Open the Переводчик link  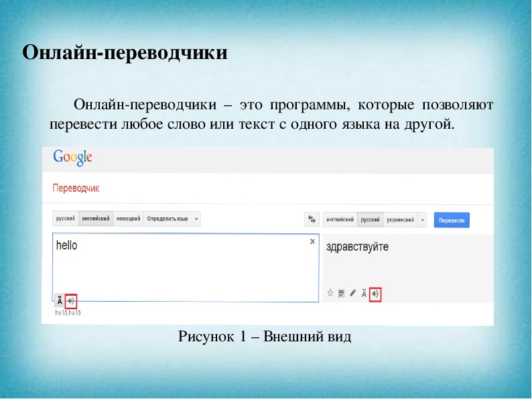coord(76,188)
